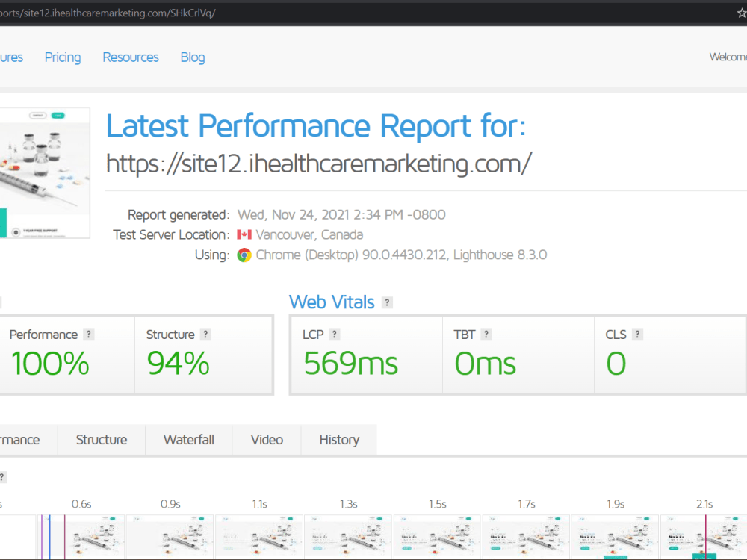
Task: Select the 2.1s filmstrip frame
Action: click(704, 537)
